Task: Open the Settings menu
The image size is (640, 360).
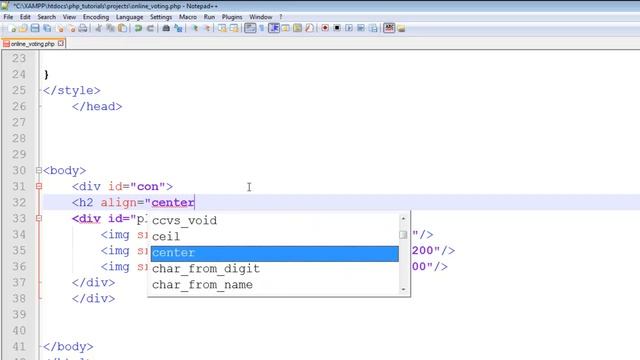Action: tap(161, 17)
